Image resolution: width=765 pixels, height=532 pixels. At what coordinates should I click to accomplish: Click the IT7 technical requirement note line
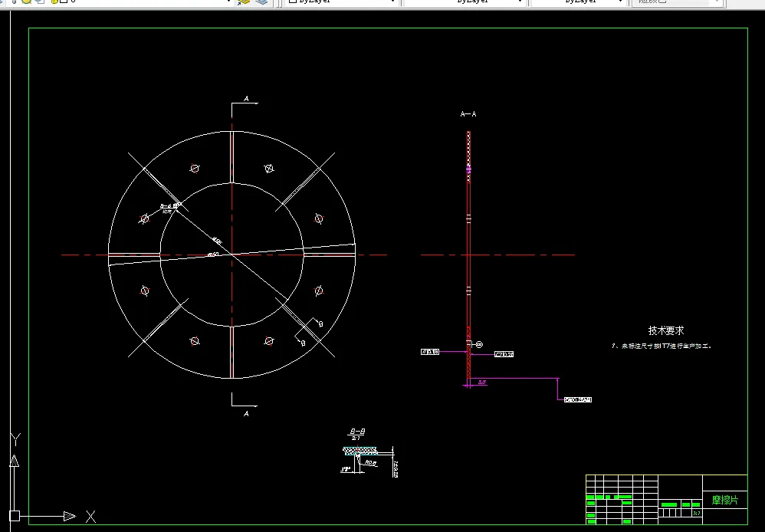[x=662, y=346]
